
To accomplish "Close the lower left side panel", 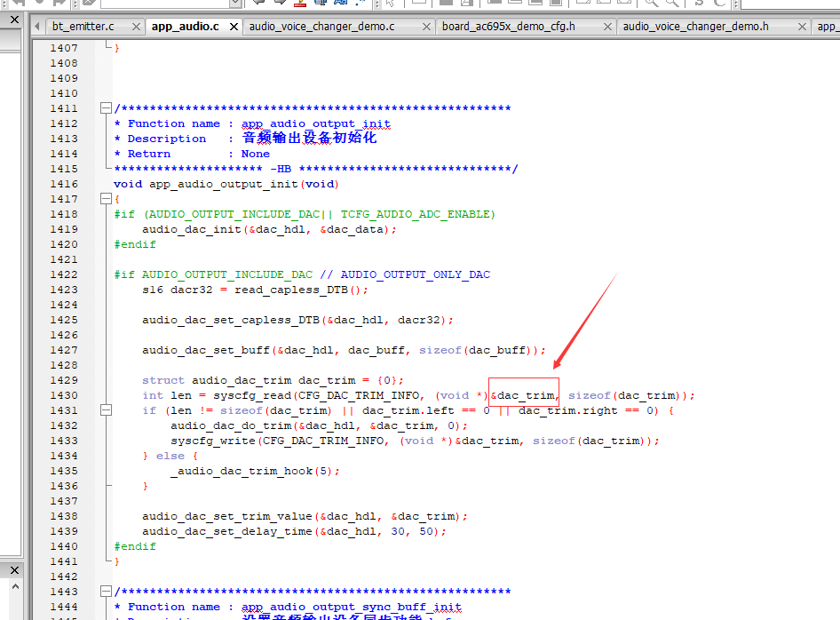I will click(x=14, y=570).
